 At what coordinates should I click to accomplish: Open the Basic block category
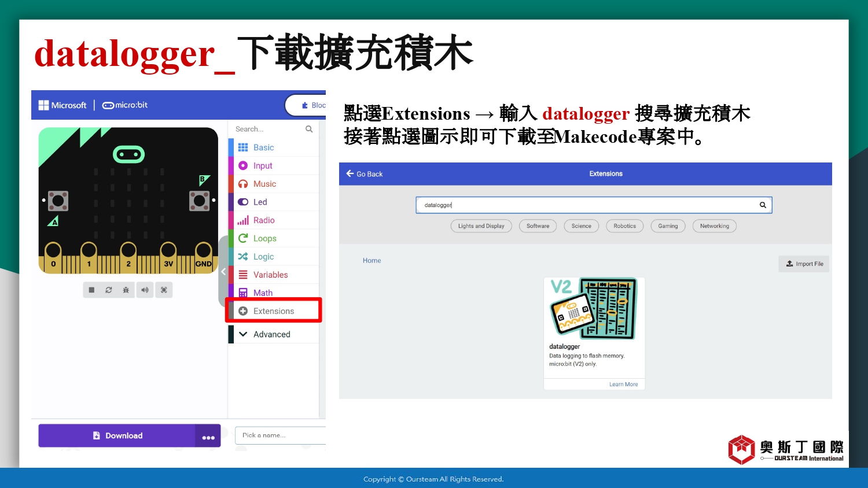click(274, 147)
